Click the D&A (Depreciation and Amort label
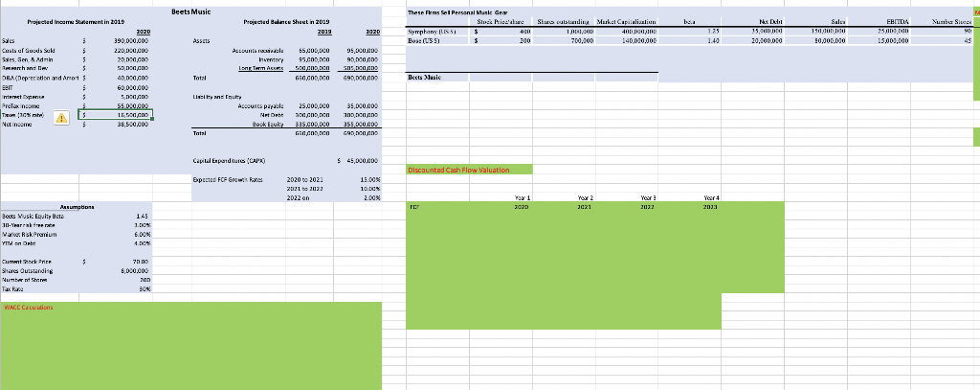The width and height of the screenshot is (980, 390). (39, 79)
